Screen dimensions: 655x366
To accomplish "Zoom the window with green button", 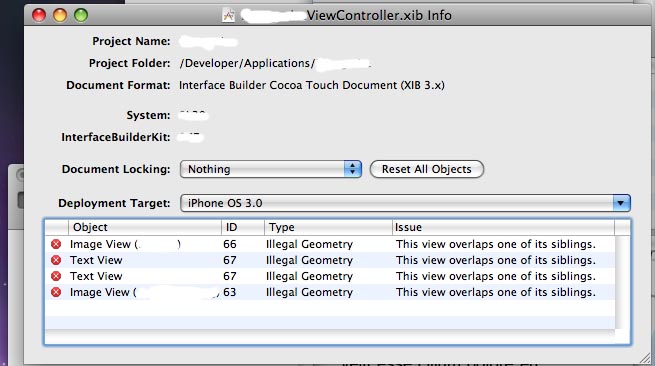I will 81,15.
